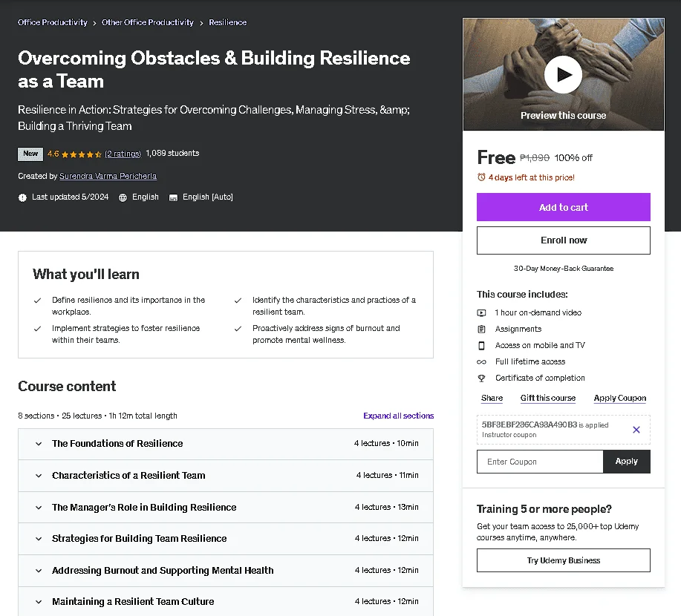Viewport: 681px width, 616px height.
Task: Click the mobile device icon for mobile access
Action: (481, 346)
